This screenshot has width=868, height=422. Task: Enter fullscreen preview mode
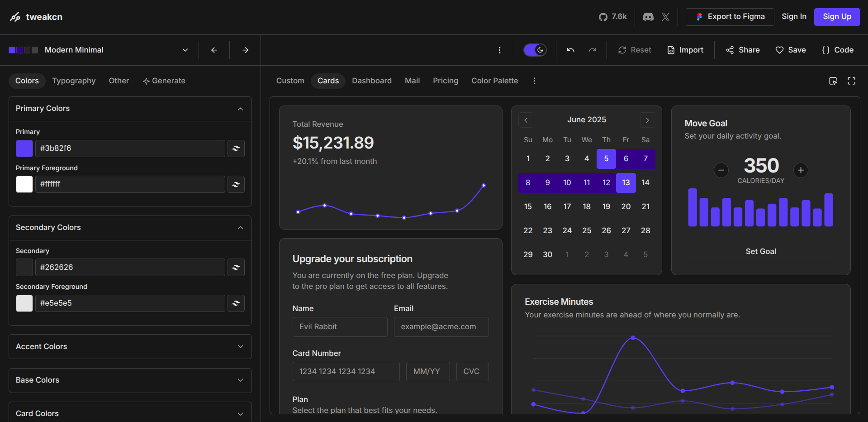click(x=851, y=81)
